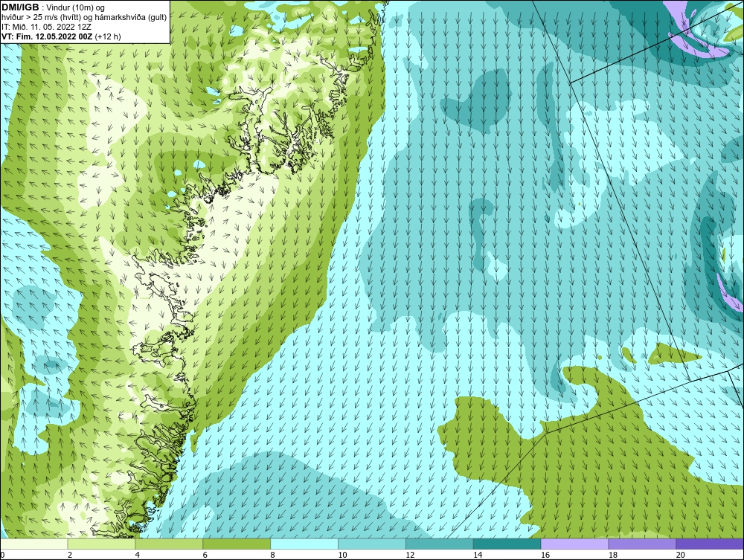The image size is (744, 560).
Task: Click the 16–18 m/s light purple legend swatch
Action: [x=574, y=544]
